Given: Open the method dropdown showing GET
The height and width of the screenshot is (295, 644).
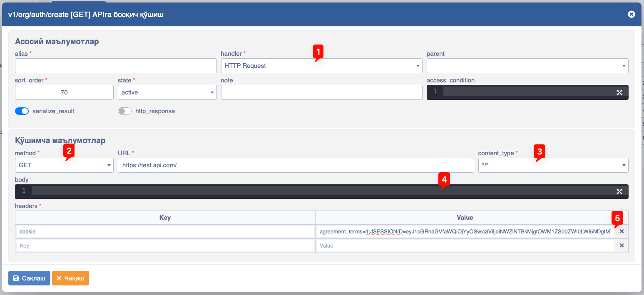Looking at the screenshot, I should coord(64,165).
